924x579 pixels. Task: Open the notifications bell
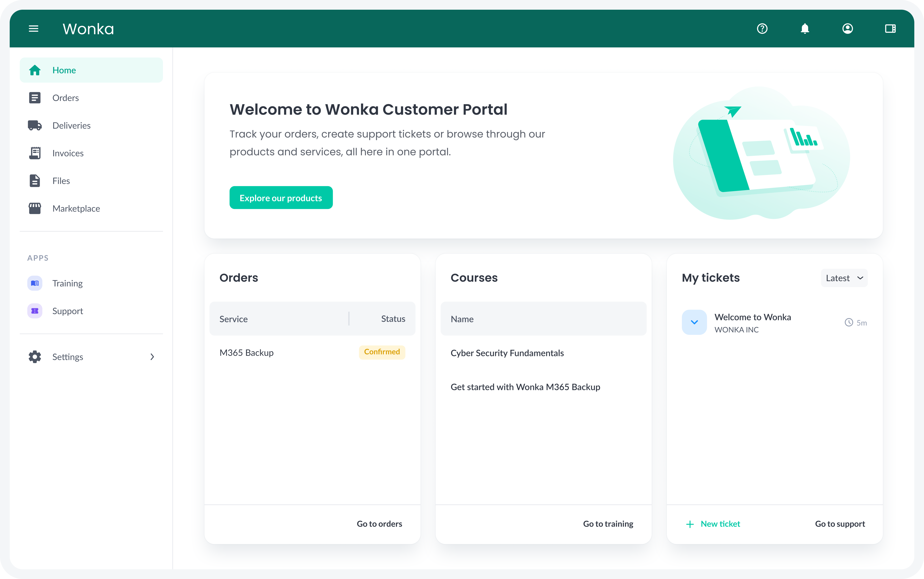pos(805,29)
